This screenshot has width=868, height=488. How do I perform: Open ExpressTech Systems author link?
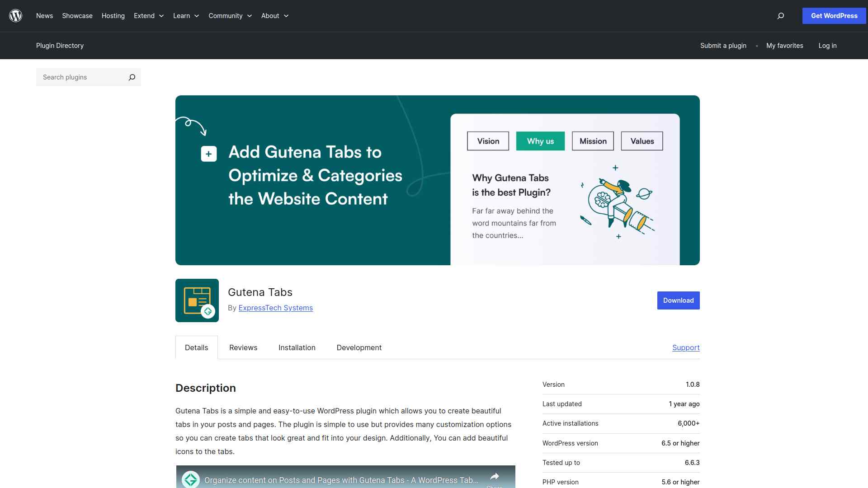[275, 308]
